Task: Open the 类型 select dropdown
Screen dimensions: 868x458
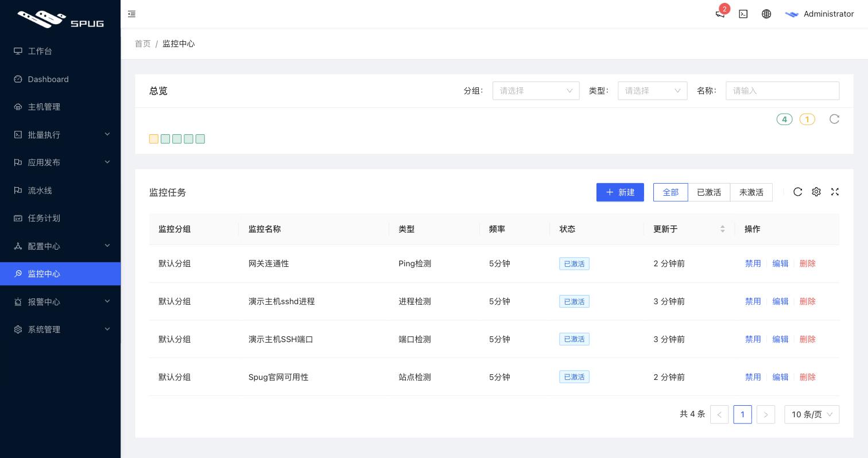Action: coord(653,91)
